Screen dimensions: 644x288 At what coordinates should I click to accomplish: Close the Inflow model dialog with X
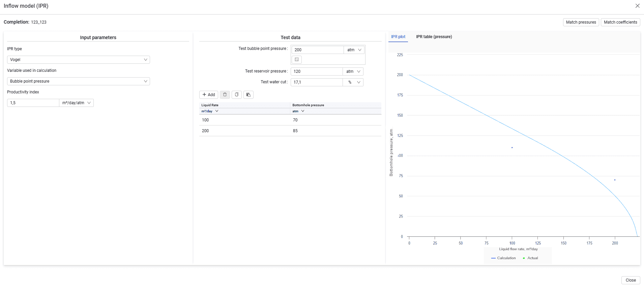(x=637, y=6)
